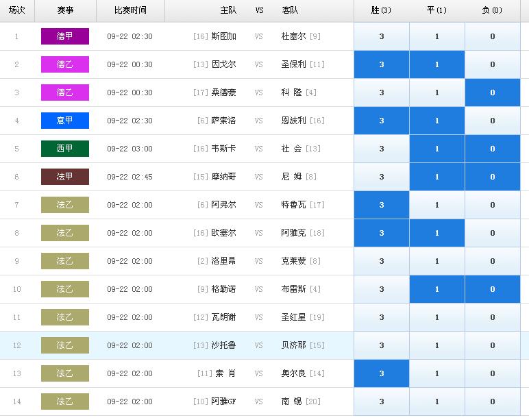Click match time 09-22 02:45

[130, 177]
